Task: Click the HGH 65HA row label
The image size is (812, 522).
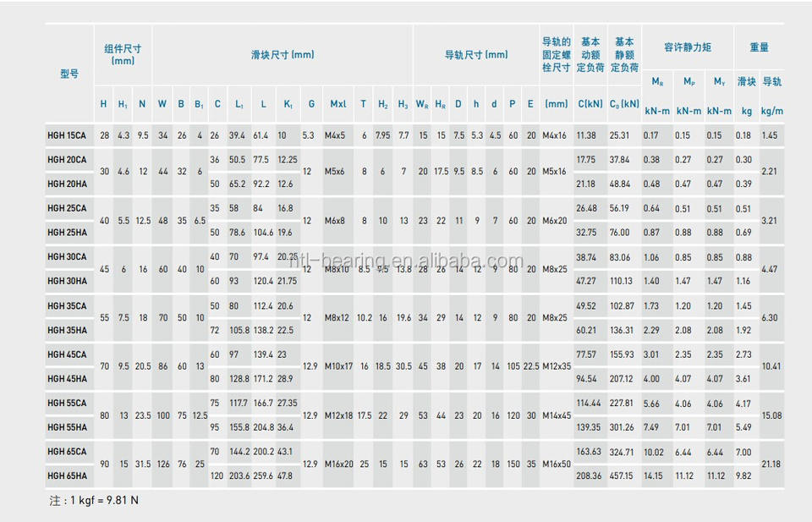Action: click(68, 476)
